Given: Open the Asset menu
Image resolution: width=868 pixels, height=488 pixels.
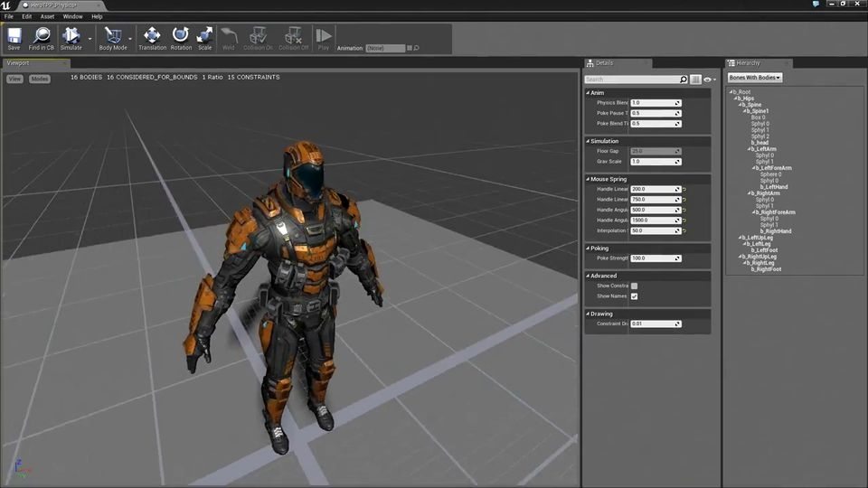Looking at the screenshot, I should [47, 16].
